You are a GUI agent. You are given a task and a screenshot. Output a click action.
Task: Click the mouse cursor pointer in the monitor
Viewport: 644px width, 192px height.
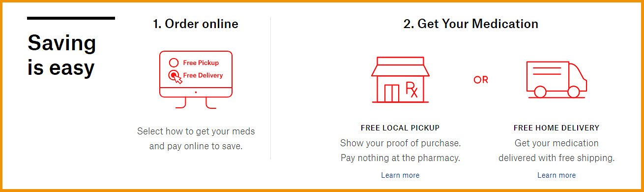pos(176,79)
